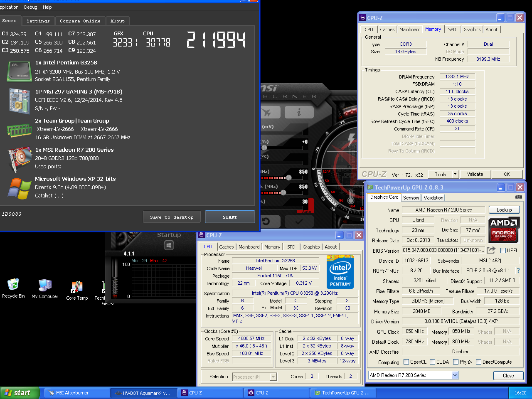
Task: Click the Close button in GPU-Z
Action: [508, 376]
